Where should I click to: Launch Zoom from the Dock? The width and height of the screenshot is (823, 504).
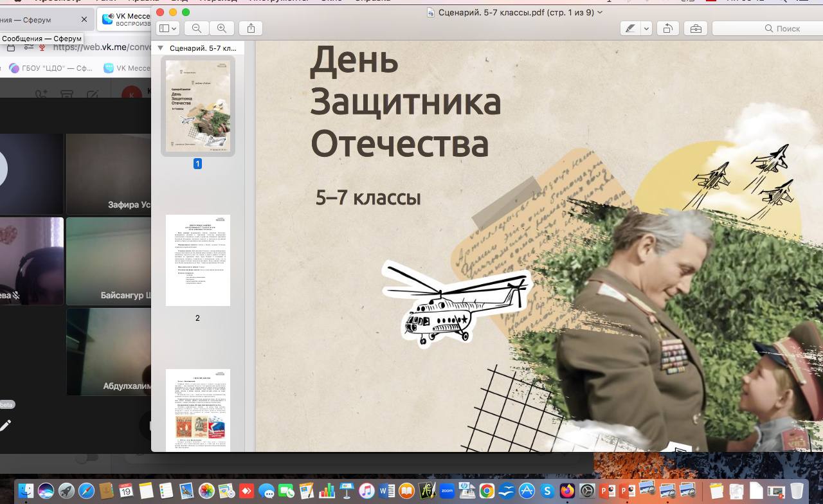446,491
